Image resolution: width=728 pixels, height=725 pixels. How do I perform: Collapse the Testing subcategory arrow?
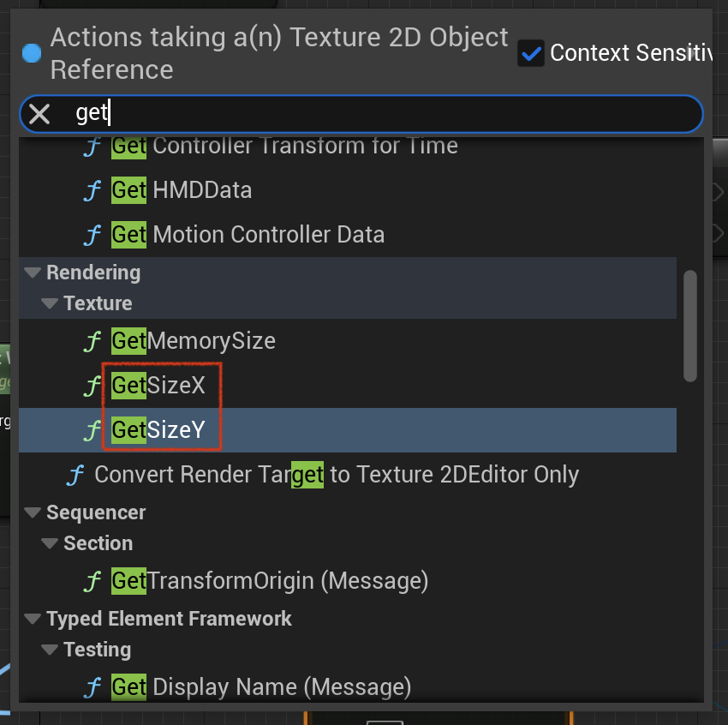coord(50,650)
